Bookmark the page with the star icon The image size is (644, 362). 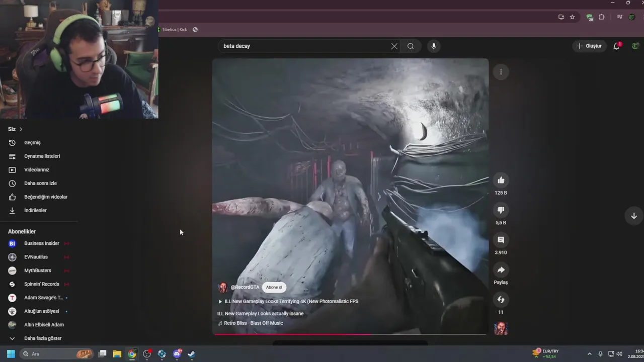572,17
